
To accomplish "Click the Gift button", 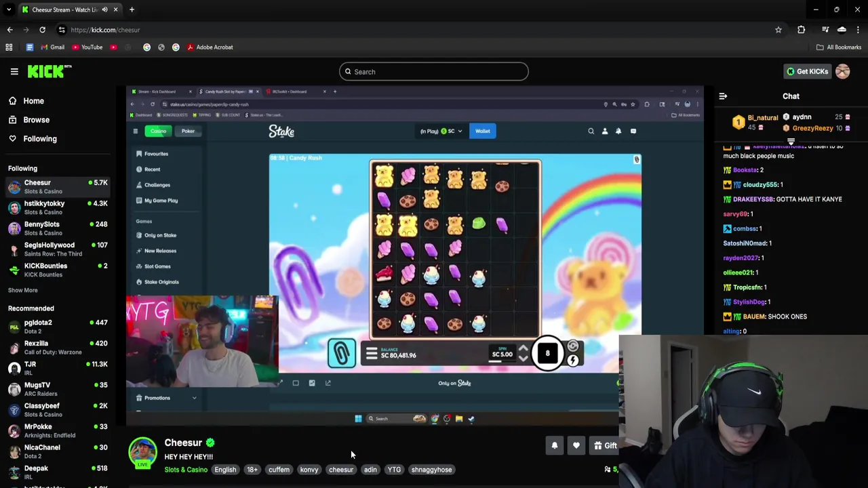I will click(605, 445).
